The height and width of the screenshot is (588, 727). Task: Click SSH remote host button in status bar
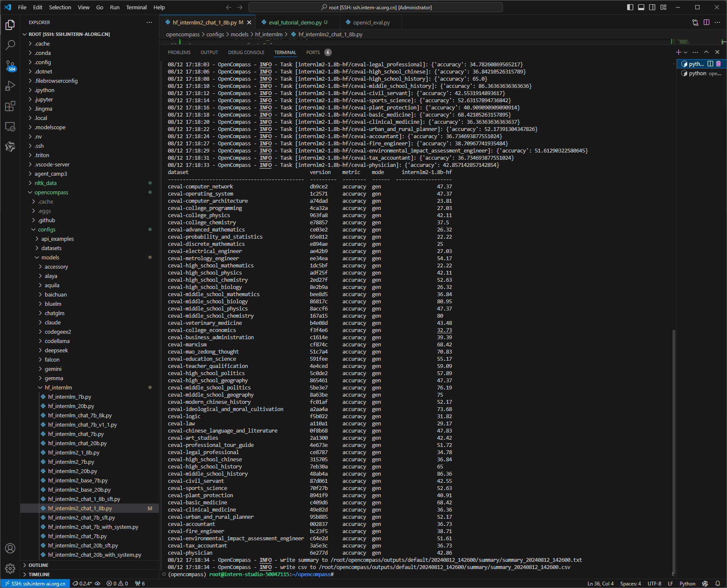pos(35,584)
